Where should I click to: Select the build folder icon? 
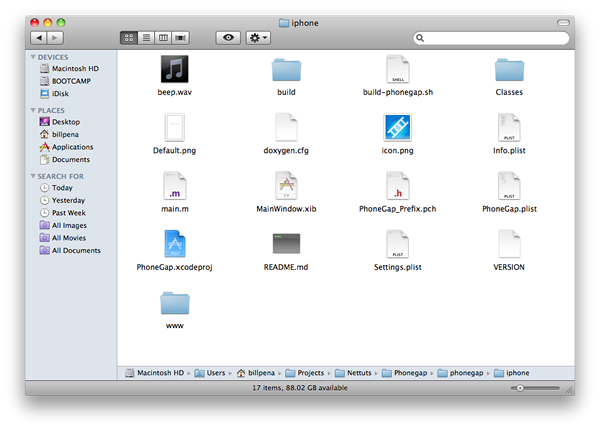[x=286, y=70]
